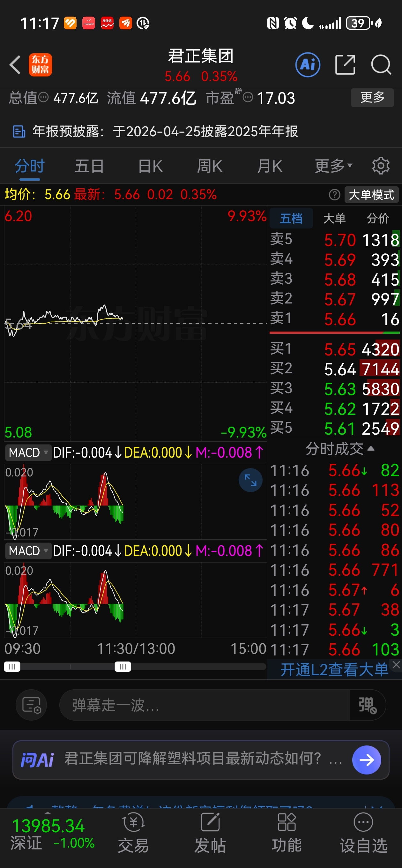This screenshot has width=402, height=868.
Task: Tap the battery 39 indicator
Action: (x=359, y=23)
